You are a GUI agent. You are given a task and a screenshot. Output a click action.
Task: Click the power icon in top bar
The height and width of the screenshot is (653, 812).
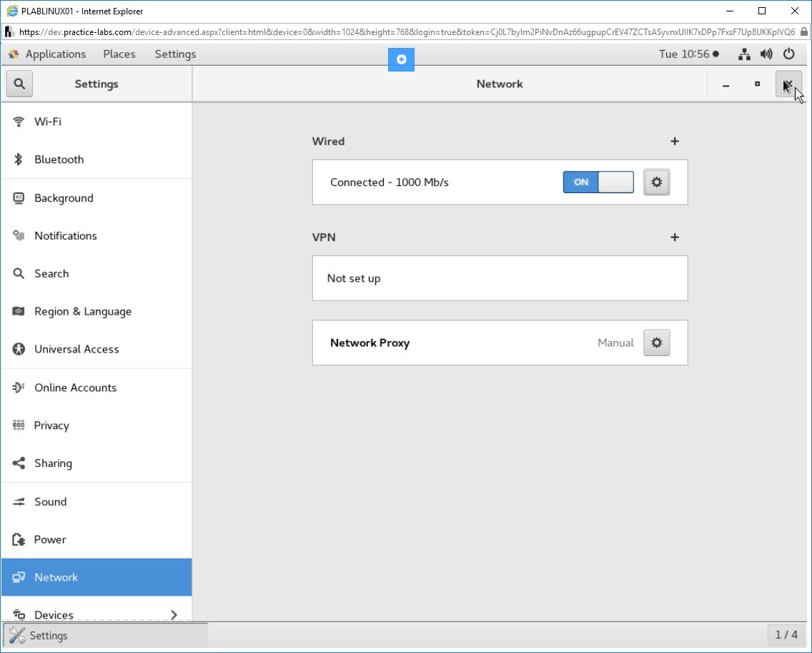click(789, 54)
